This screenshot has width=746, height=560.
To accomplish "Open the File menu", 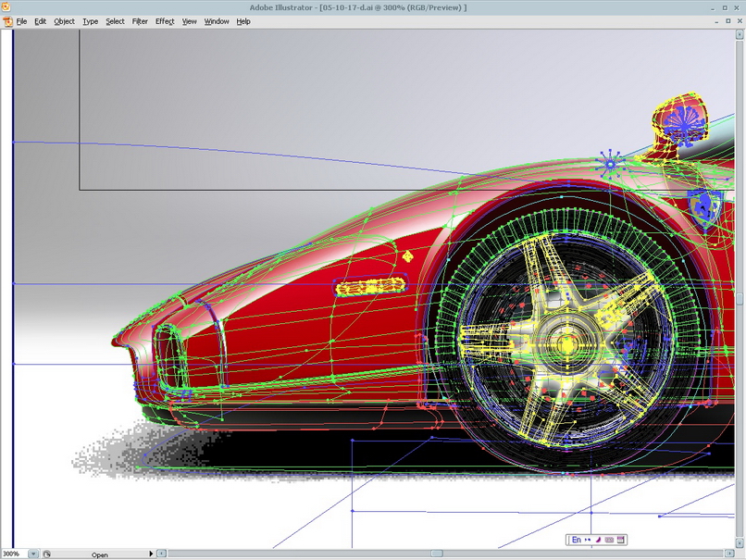I will [x=21, y=21].
